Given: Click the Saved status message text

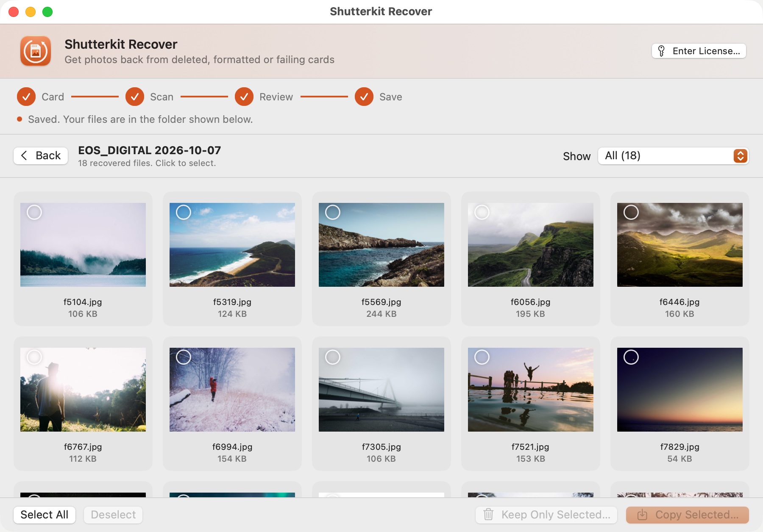Looking at the screenshot, I should pos(140,119).
